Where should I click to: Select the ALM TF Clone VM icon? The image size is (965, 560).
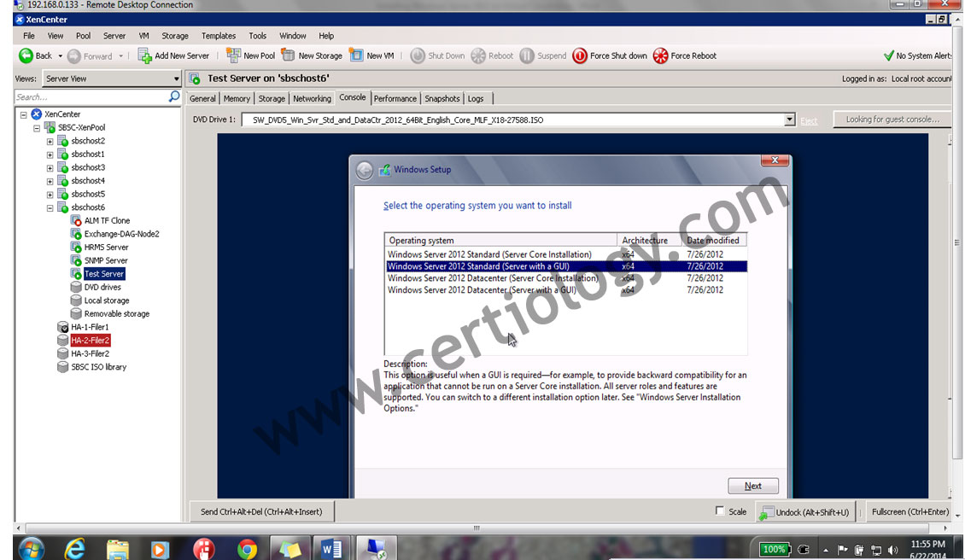(76, 220)
